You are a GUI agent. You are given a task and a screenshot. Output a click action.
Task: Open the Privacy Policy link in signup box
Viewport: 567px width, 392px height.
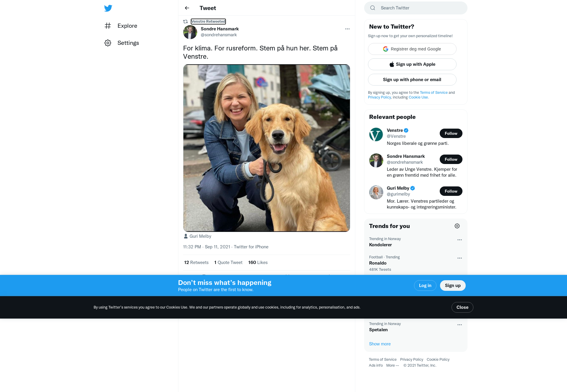(x=379, y=97)
